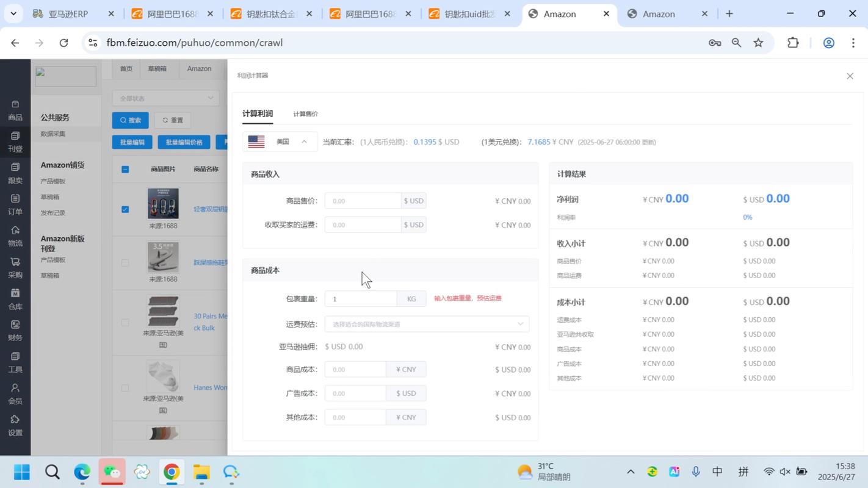Switch to the 计算售价 tab

[x=305, y=114]
